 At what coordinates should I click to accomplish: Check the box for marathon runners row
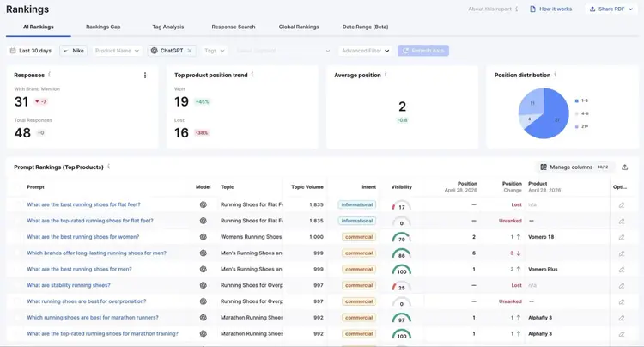(x=18, y=318)
